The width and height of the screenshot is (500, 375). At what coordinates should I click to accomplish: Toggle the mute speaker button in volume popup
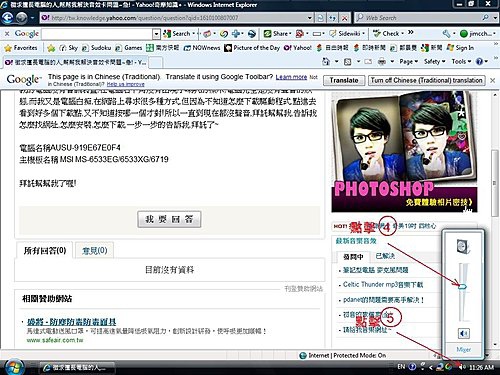(463, 333)
